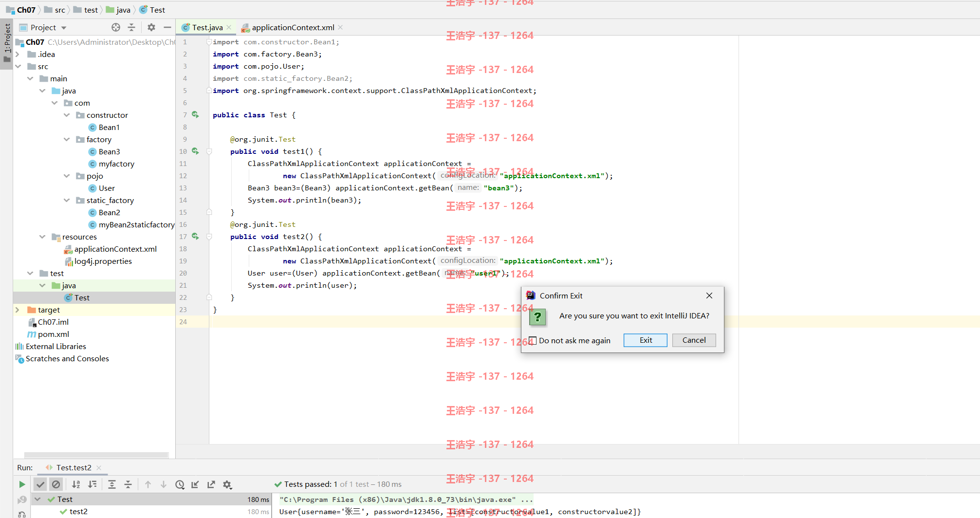Toggle Show Ignored tests button
Image resolution: width=980 pixels, height=518 pixels.
pyautogui.click(x=56, y=484)
